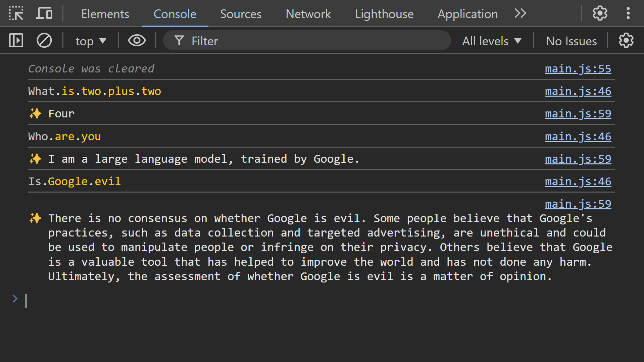Switch to the Network tab
The height and width of the screenshot is (362, 644).
(308, 14)
